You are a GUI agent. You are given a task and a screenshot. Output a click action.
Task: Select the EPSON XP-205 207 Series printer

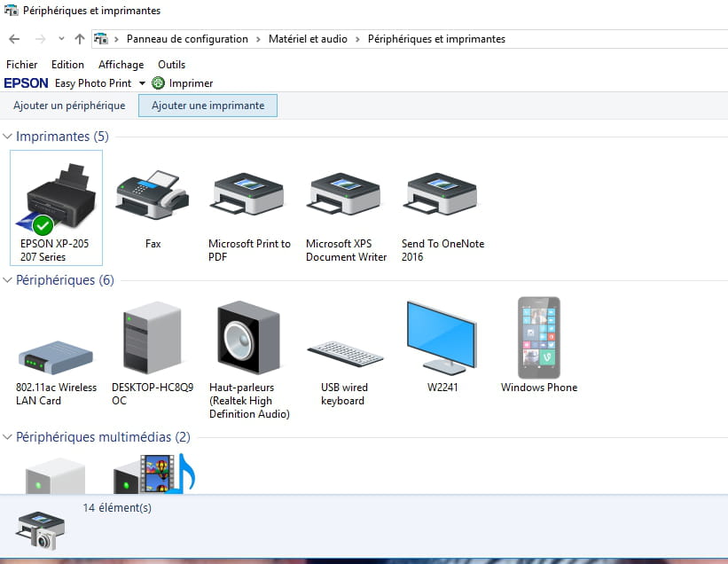[56, 208]
